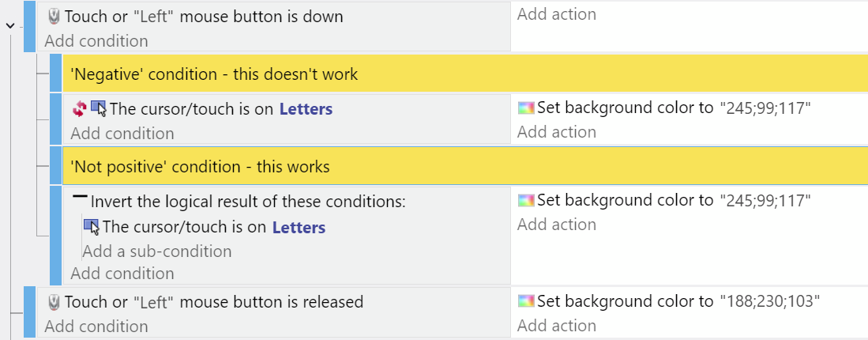This screenshot has width=868, height=340.
Task: Click the mouse icon beside 'button is released'
Action: click(54, 302)
